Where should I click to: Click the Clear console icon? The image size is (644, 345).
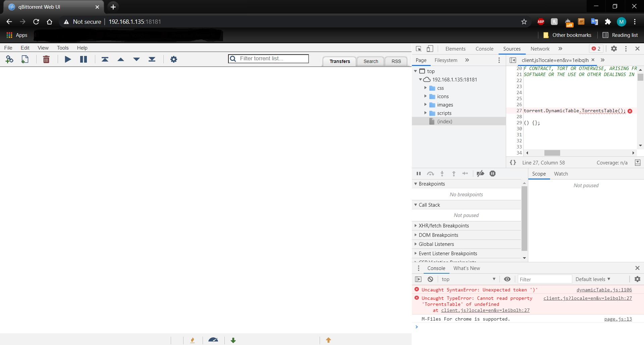click(x=430, y=279)
